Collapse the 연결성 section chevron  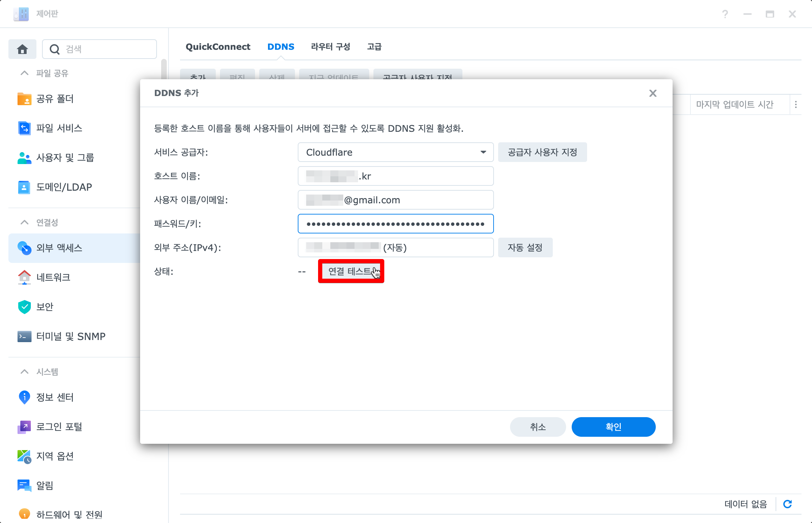click(25, 223)
